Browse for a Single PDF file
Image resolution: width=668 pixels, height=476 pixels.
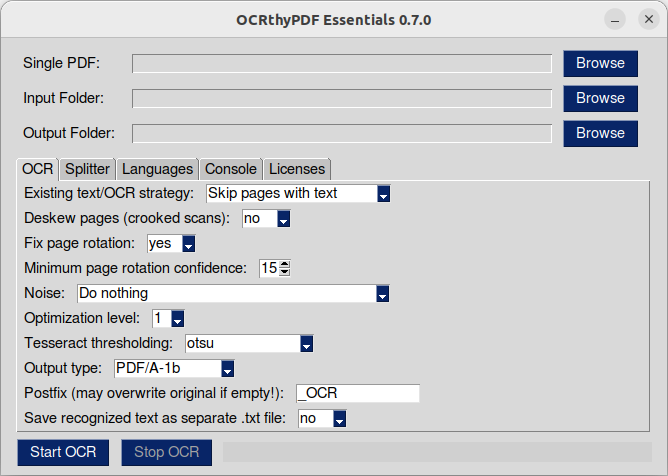(600, 63)
